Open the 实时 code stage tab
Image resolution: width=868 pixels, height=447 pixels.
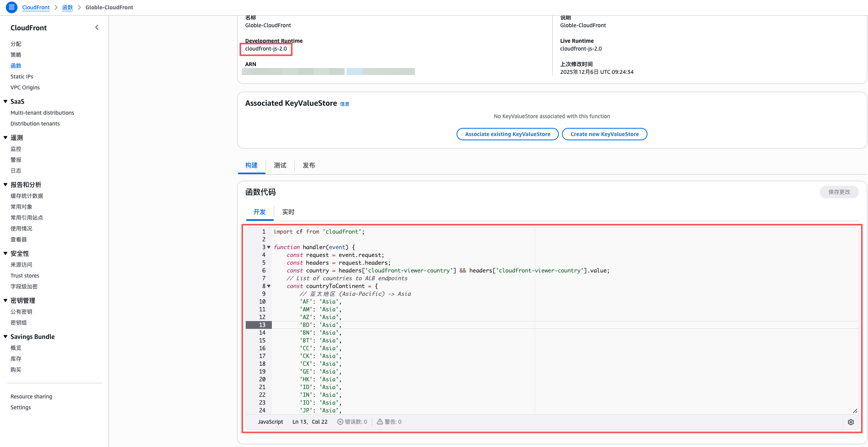[x=288, y=212]
